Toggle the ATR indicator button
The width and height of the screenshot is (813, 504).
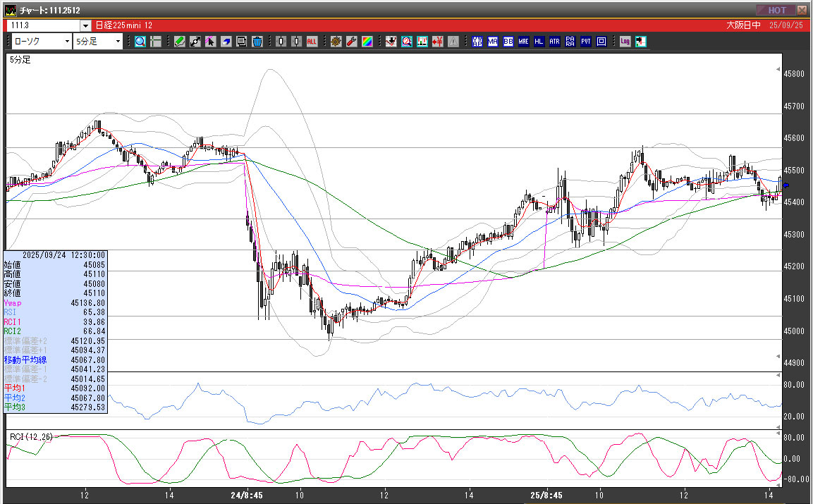point(554,42)
